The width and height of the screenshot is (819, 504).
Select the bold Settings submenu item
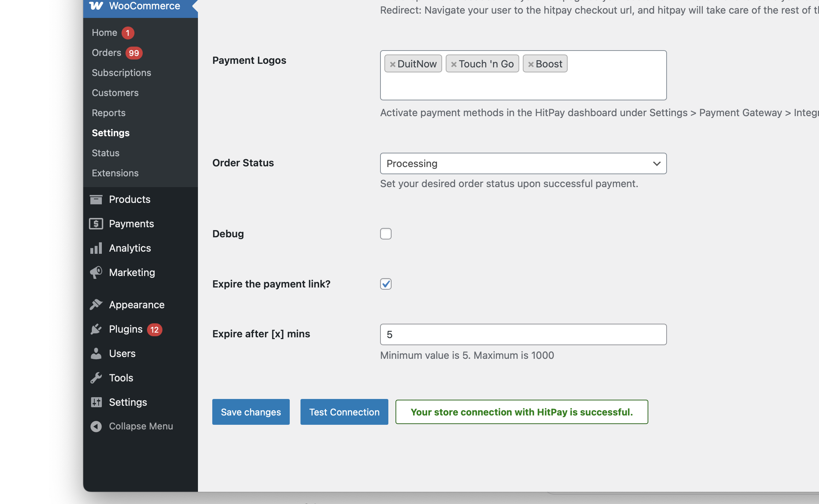point(111,133)
